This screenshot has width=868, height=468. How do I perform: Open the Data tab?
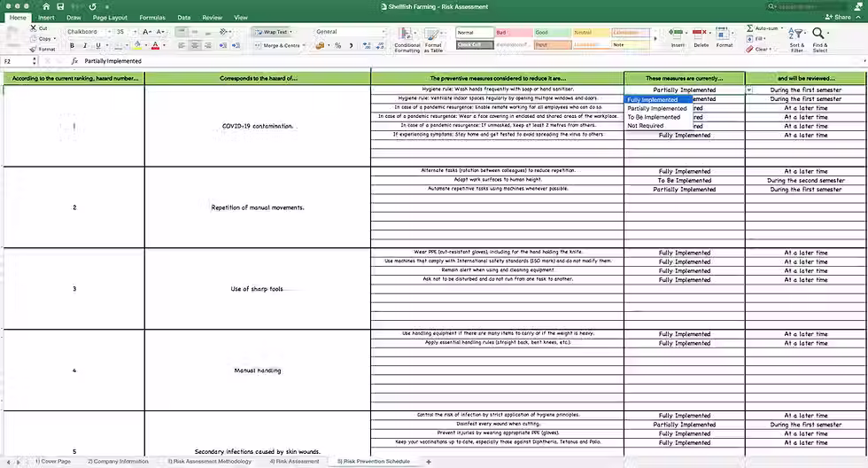184,18
